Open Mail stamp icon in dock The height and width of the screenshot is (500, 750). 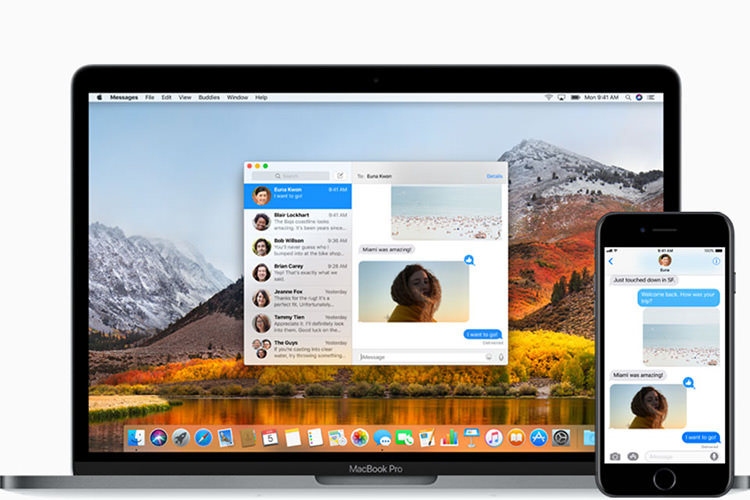tap(225, 437)
